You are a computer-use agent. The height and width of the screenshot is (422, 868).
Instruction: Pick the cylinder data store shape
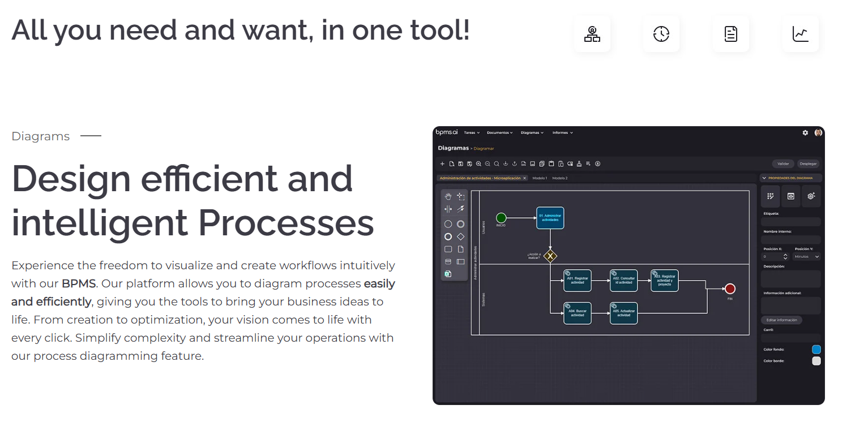[448, 261]
